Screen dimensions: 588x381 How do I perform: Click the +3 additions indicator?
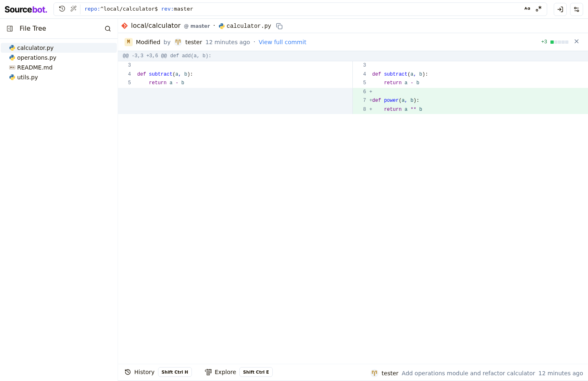click(x=544, y=42)
